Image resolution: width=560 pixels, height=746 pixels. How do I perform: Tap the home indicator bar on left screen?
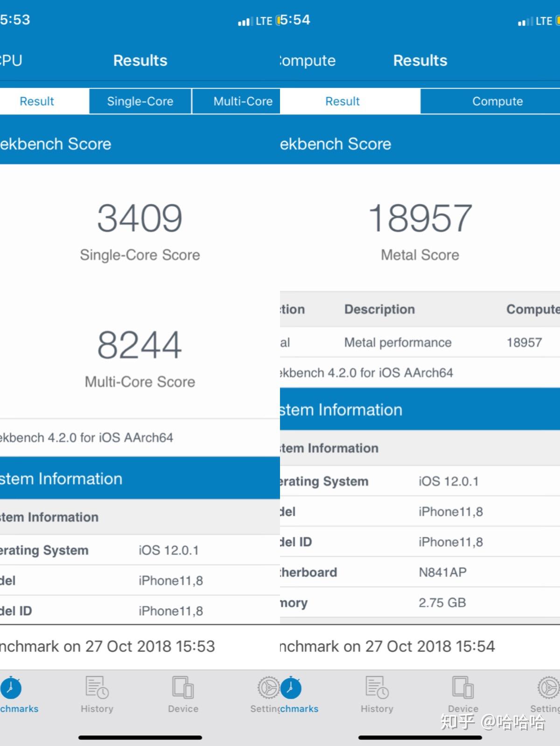pos(140,738)
